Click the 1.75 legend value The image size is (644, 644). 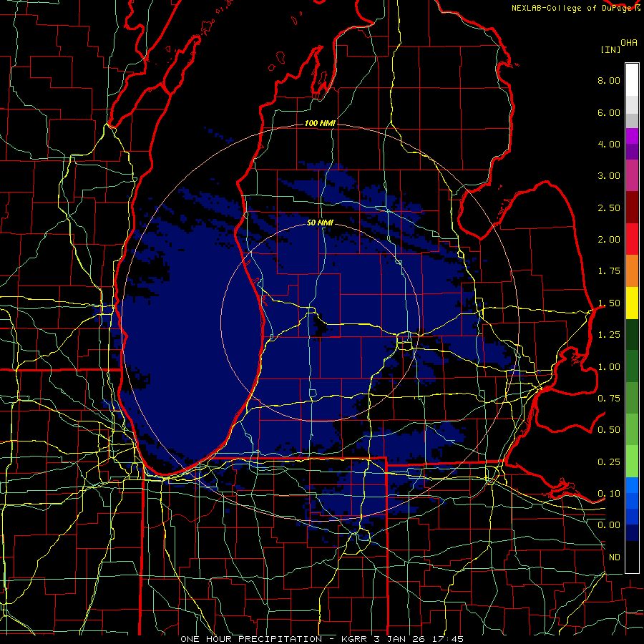coord(609,271)
